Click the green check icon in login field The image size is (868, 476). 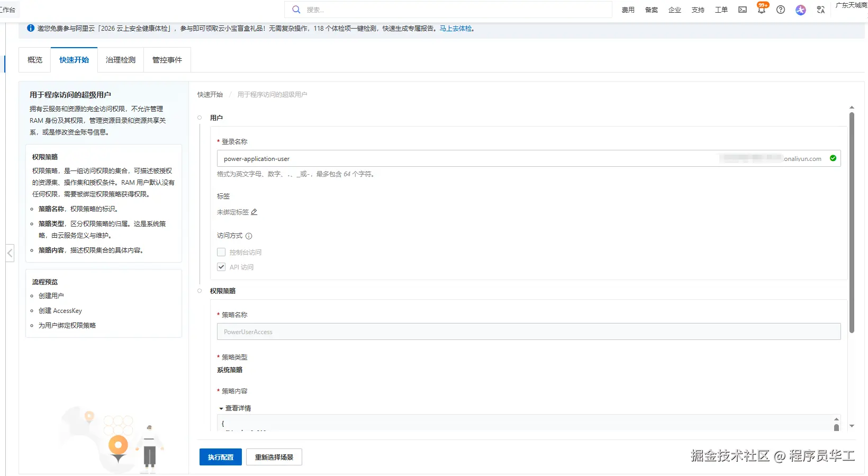pyautogui.click(x=833, y=158)
